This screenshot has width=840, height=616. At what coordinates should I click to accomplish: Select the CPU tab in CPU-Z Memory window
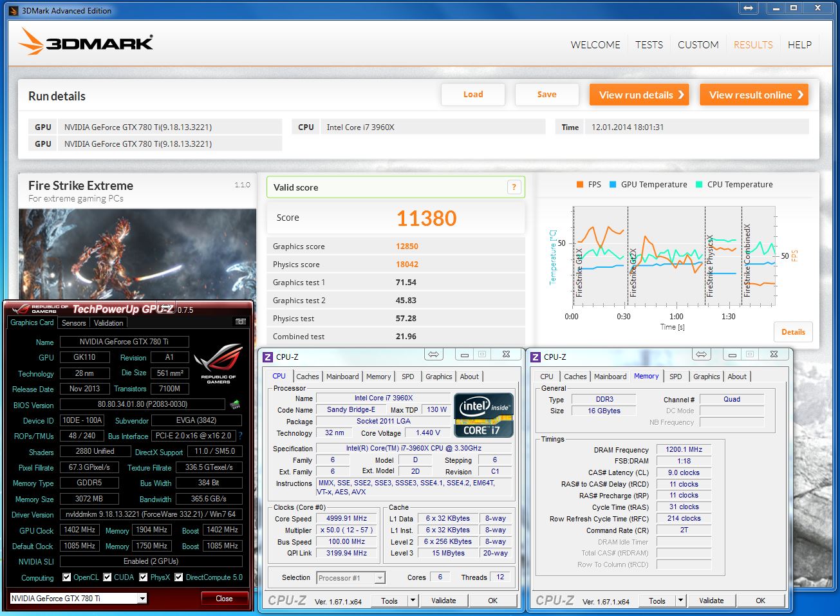click(546, 377)
